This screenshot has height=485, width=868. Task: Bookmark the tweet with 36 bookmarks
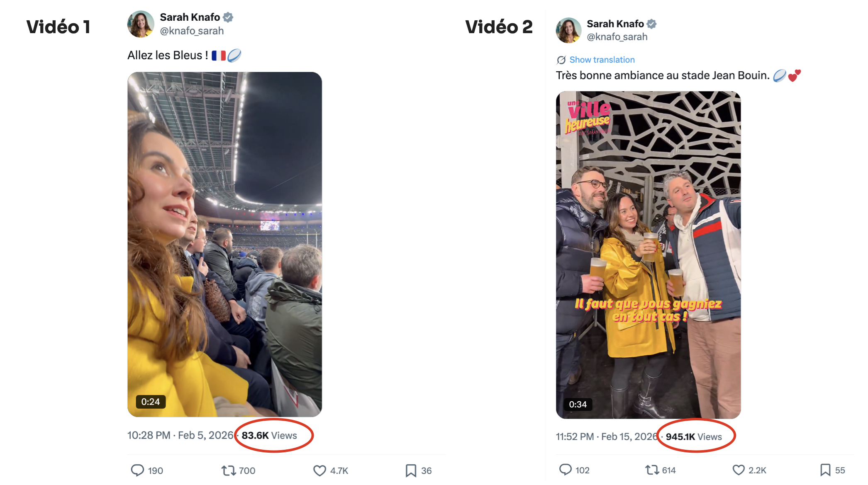pyautogui.click(x=411, y=470)
